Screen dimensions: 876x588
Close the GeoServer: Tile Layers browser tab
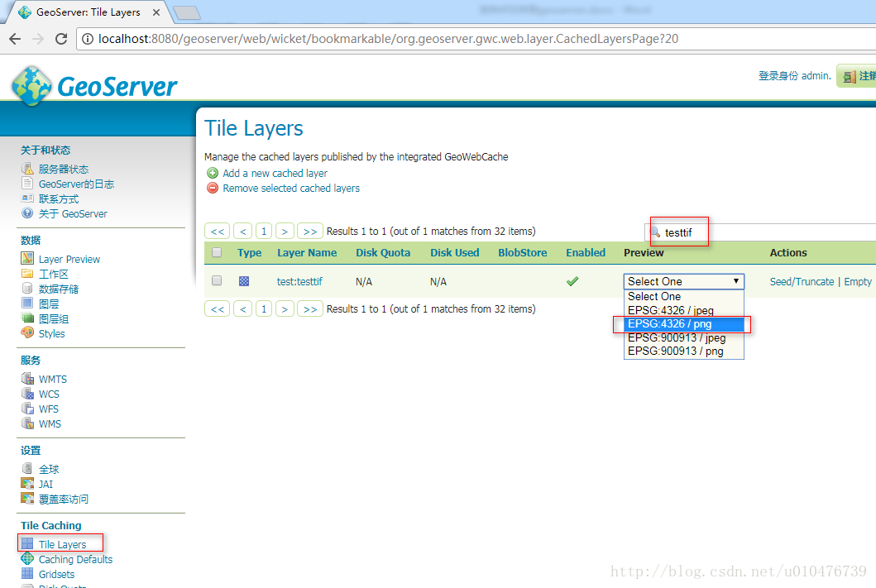pos(156,12)
